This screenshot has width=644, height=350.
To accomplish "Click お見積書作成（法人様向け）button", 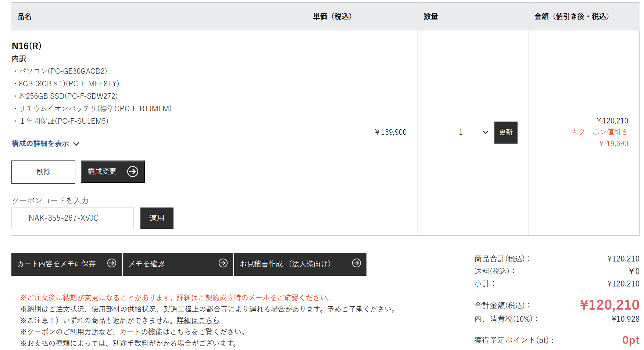I will point(300,264).
